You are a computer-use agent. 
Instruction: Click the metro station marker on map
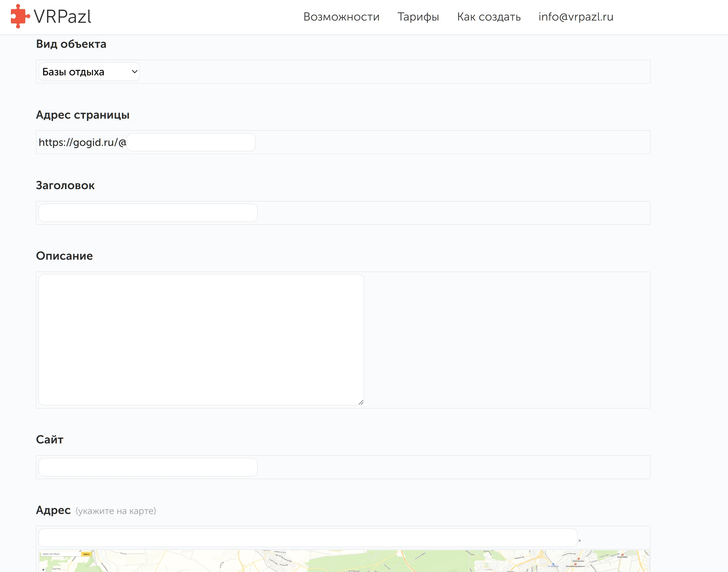(x=578, y=559)
